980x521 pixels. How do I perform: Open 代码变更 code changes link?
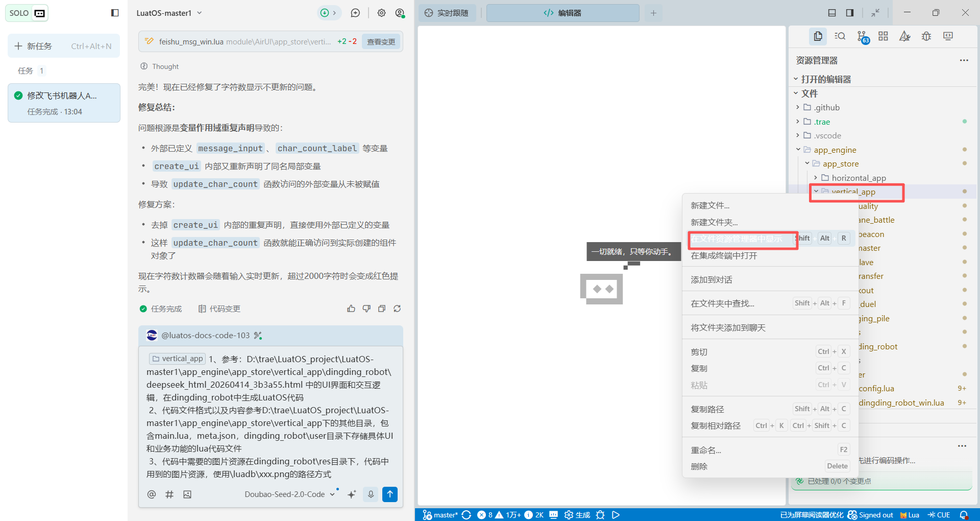(x=219, y=309)
